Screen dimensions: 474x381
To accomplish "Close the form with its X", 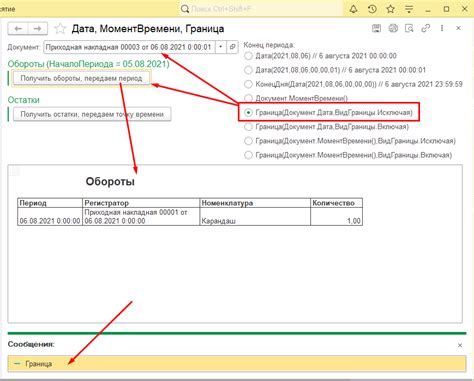I will tap(458, 28).
